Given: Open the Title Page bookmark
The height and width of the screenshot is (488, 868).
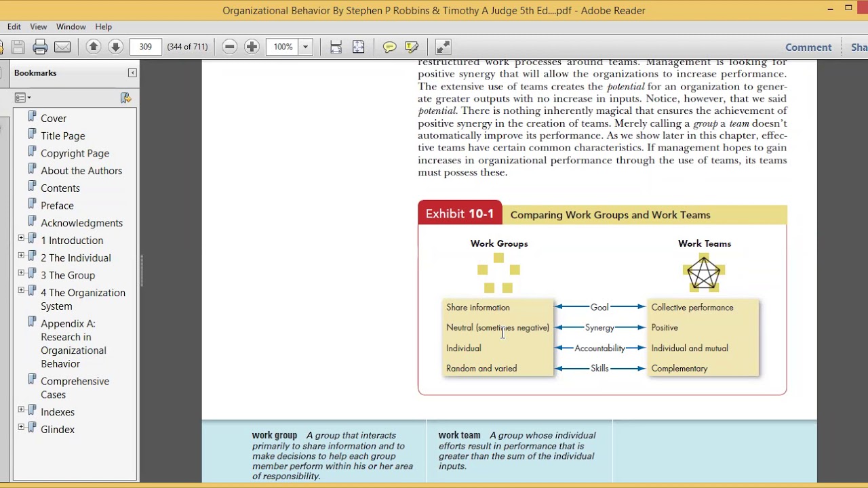Looking at the screenshot, I should (x=63, y=136).
